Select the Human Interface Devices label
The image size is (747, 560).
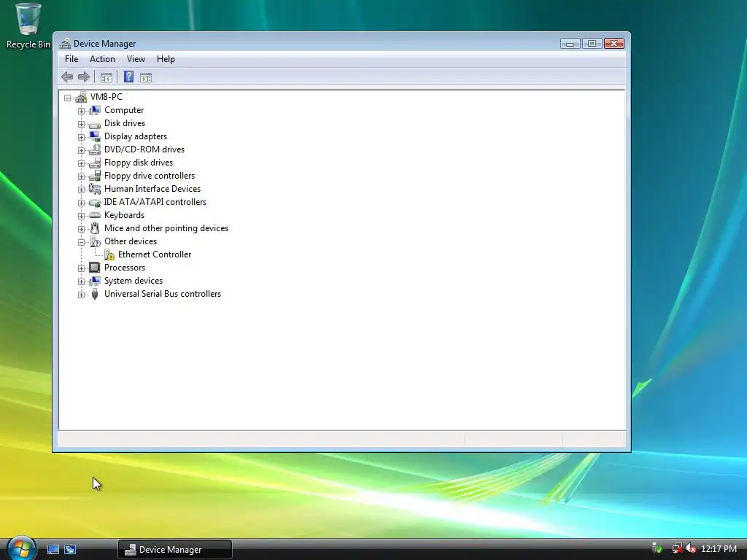(x=152, y=189)
